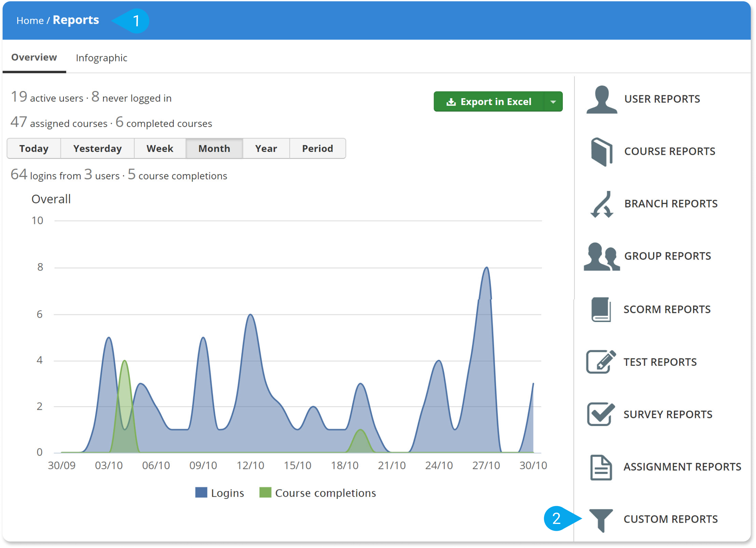This screenshot has height=548, width=756.
Task: Click the Export in Excel button
Action: (x=489, y=102)
